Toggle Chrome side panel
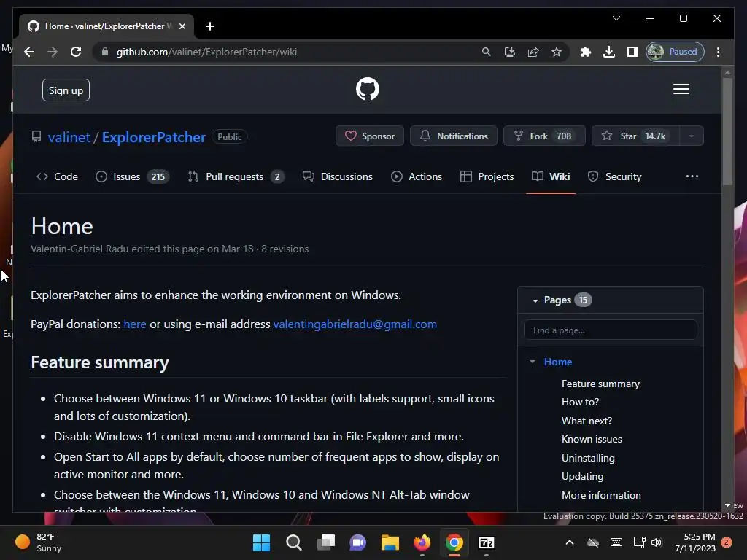Viewport: 747px width, 560px height. tap(632, 52)
